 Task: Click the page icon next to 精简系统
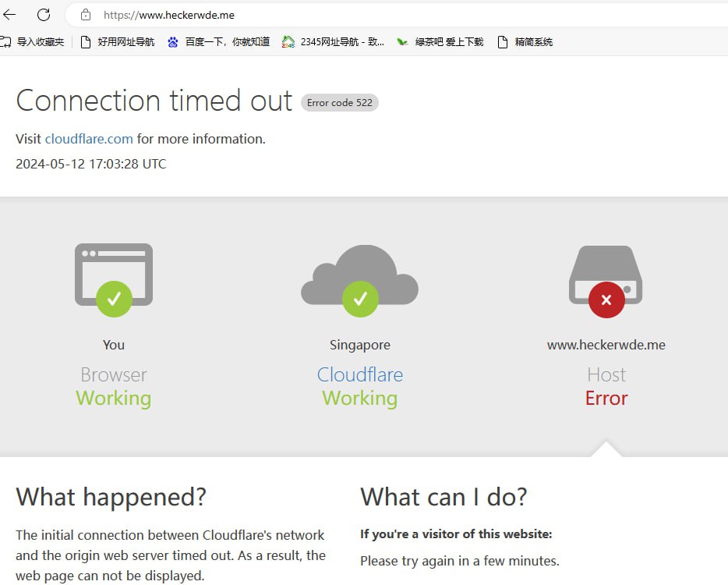click(x=503, y=42)
